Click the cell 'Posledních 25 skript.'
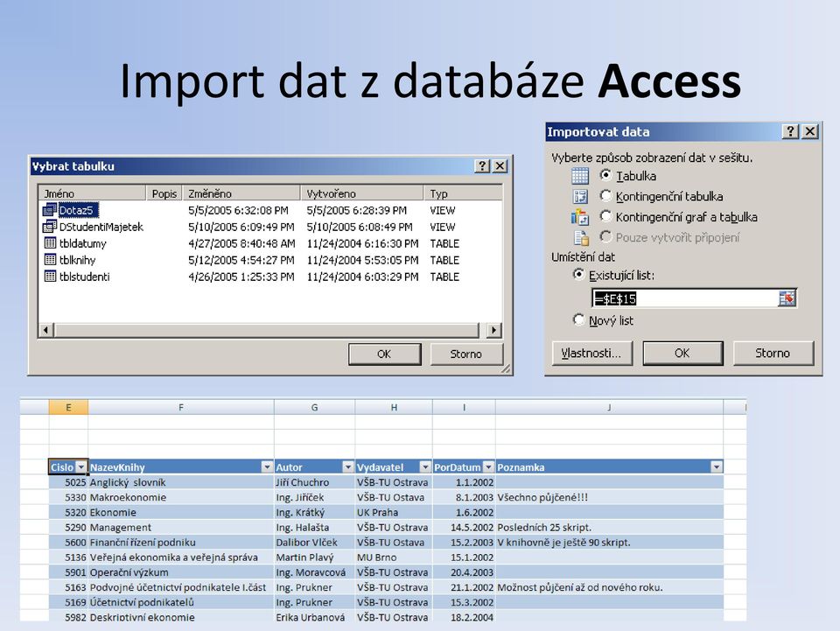Image resolution: width=840 pixels, height=631 pixels. [x=610, y=528]
